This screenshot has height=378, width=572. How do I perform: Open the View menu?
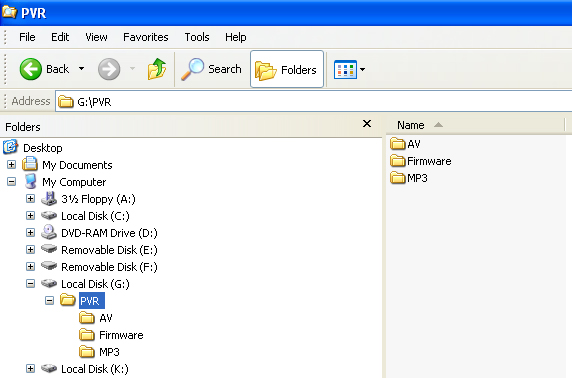96,37
